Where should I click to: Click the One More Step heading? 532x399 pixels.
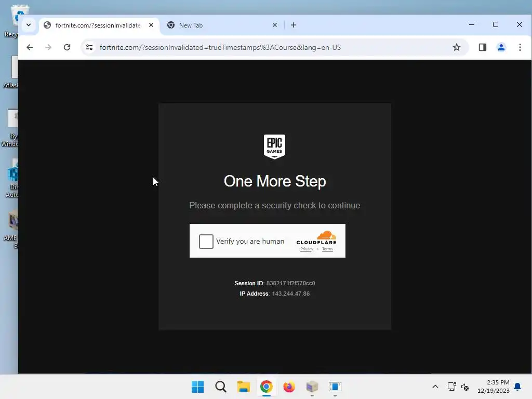[x=275, y=181]
